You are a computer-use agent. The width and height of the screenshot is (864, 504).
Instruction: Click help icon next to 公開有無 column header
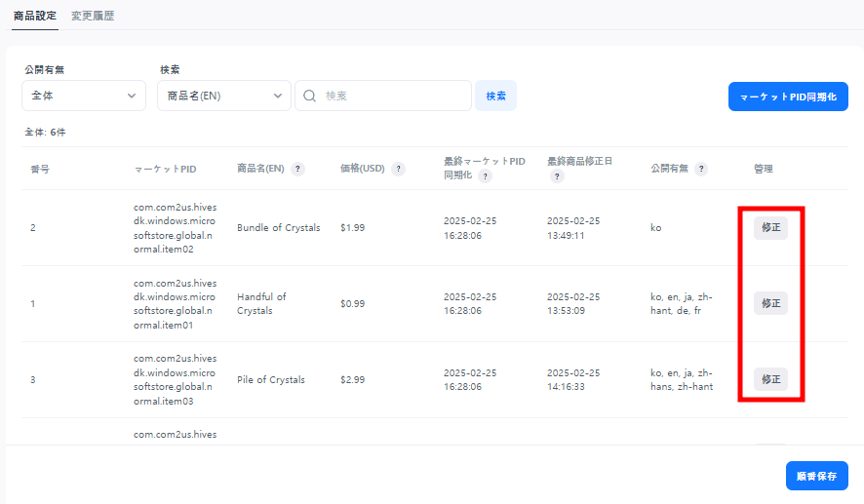click(701, 169)
